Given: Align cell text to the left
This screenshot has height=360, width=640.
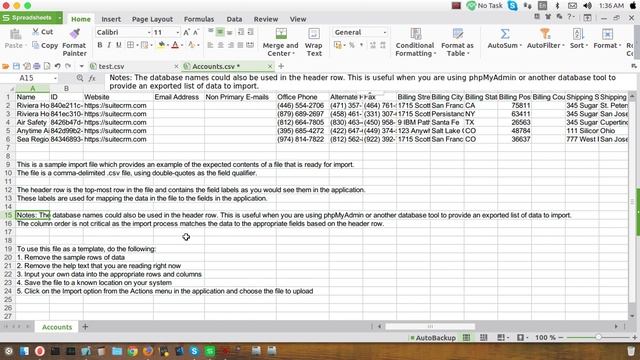Looking at the screenshot, I should (x=211, y=45).
